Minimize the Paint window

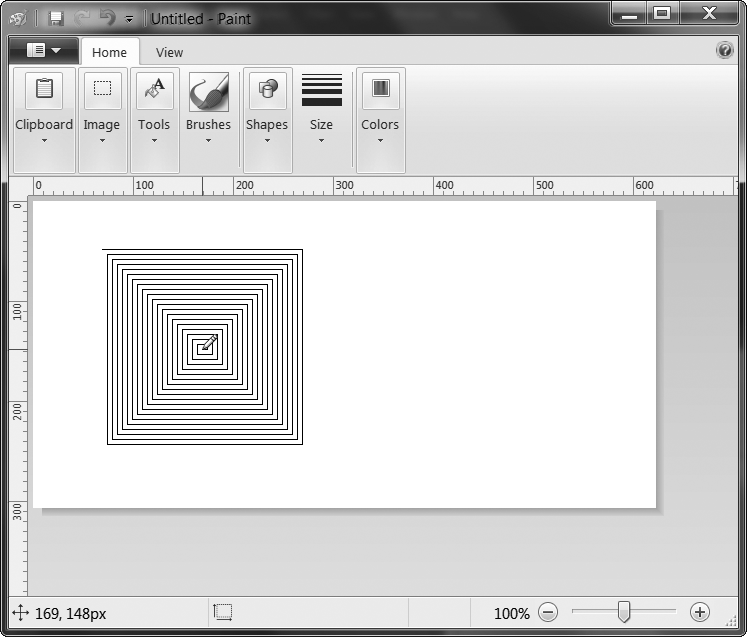(x=629, y=13)
